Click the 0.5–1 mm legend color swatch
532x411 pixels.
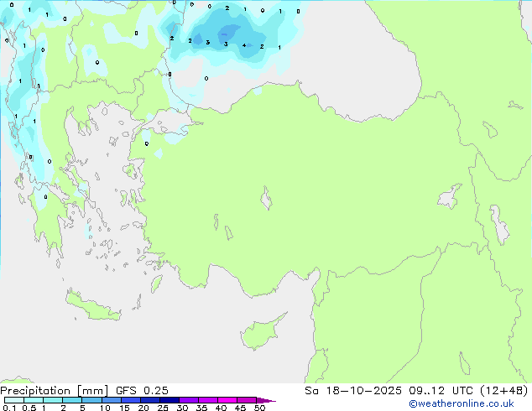coord(34,400)
